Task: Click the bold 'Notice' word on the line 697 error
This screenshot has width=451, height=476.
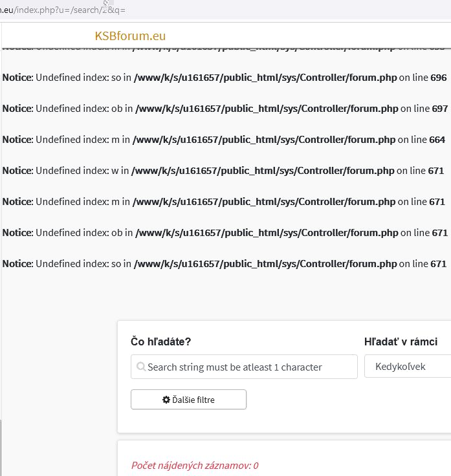Action: click(x=17, y=109)
